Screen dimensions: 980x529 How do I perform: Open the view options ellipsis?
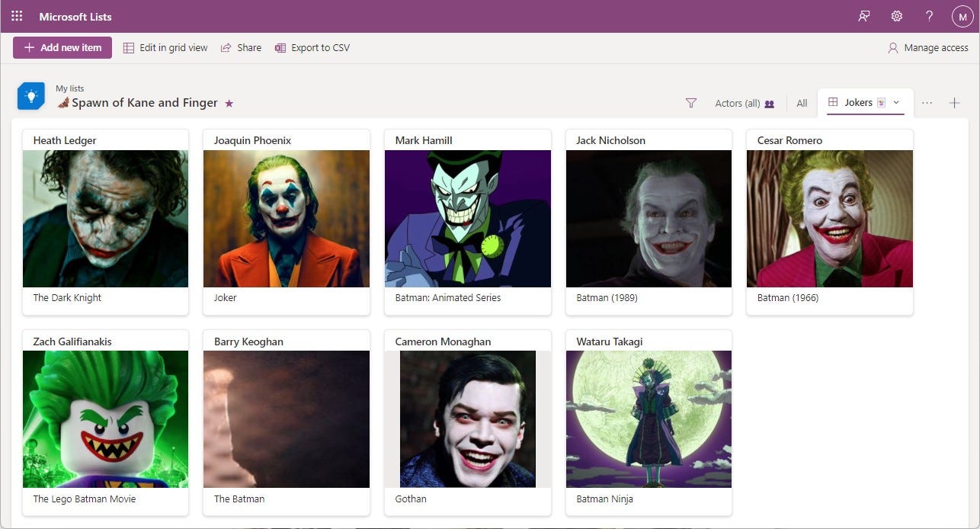927,103
